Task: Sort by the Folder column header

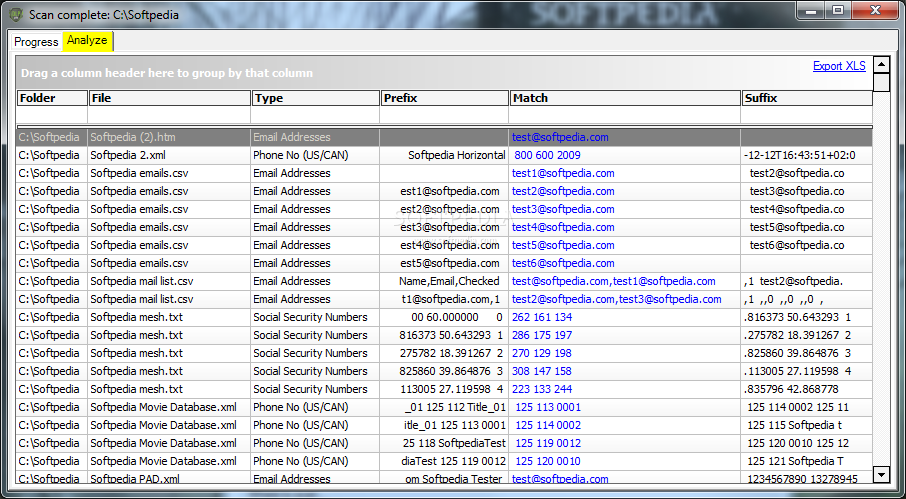Action: tap(52, 98)
